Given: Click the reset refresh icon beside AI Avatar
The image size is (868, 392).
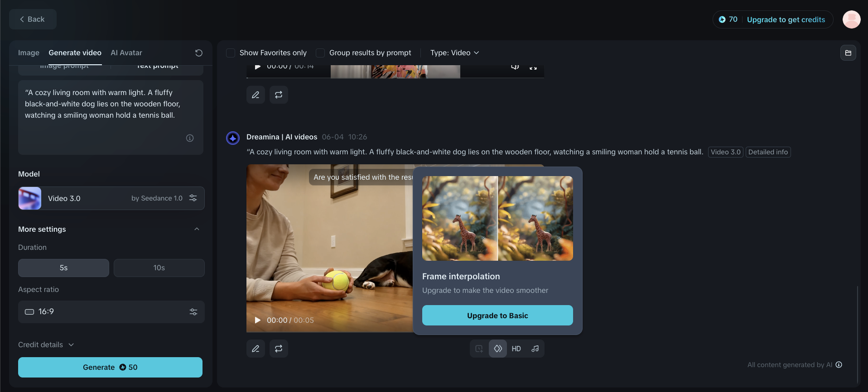Looking at the screenshot, I should point(198,53).
